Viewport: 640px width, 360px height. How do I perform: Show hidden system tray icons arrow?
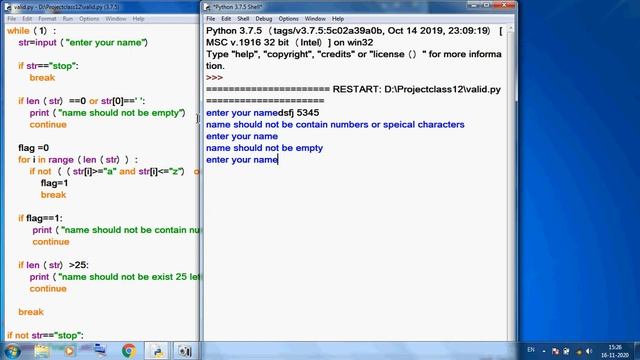pyautogui.click(x=544, y=351)
